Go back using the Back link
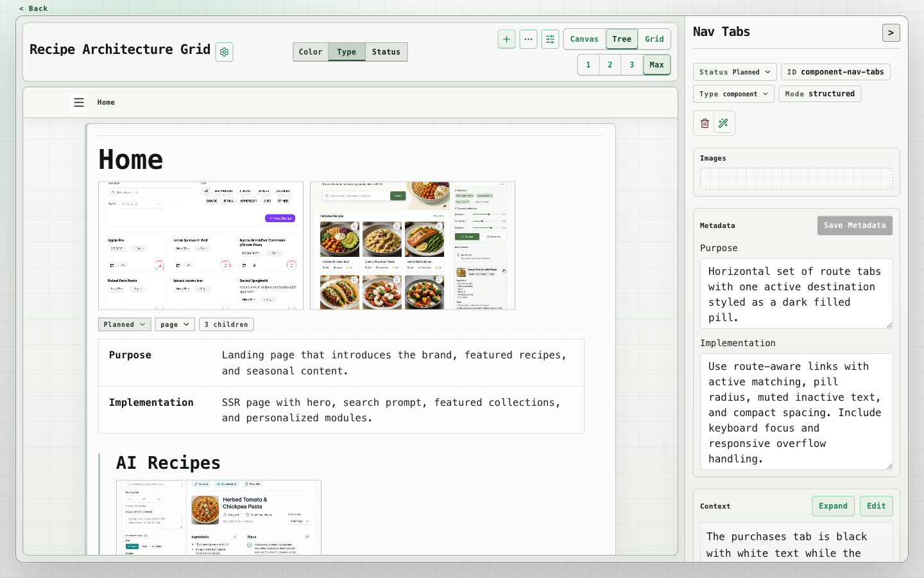This screenshot has height=578, width=924. point(33,8)
